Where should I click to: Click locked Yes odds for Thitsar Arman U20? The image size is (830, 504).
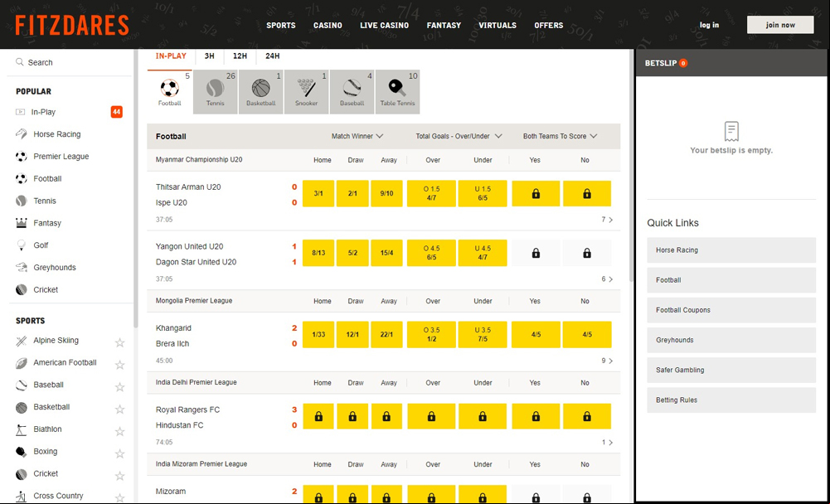[536, 193]
